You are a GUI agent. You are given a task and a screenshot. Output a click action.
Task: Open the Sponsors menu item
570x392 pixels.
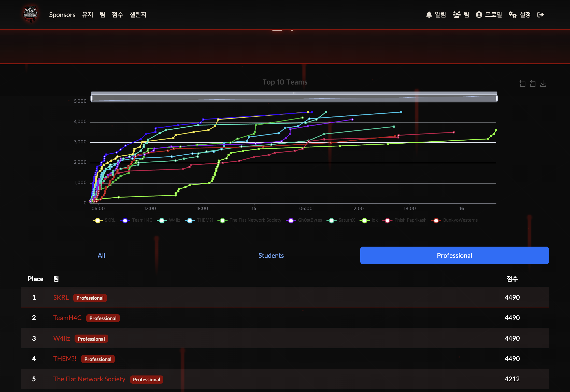point(62,15)
